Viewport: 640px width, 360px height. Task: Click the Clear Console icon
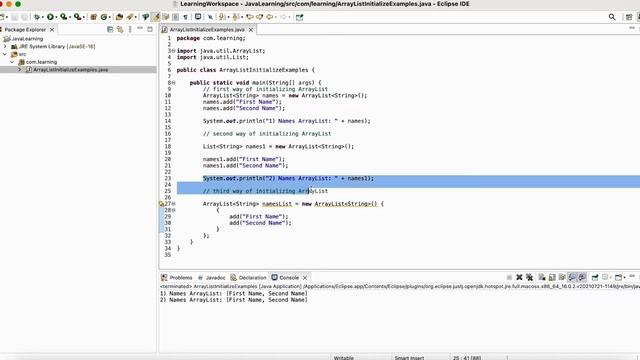[x=542, y=278]
